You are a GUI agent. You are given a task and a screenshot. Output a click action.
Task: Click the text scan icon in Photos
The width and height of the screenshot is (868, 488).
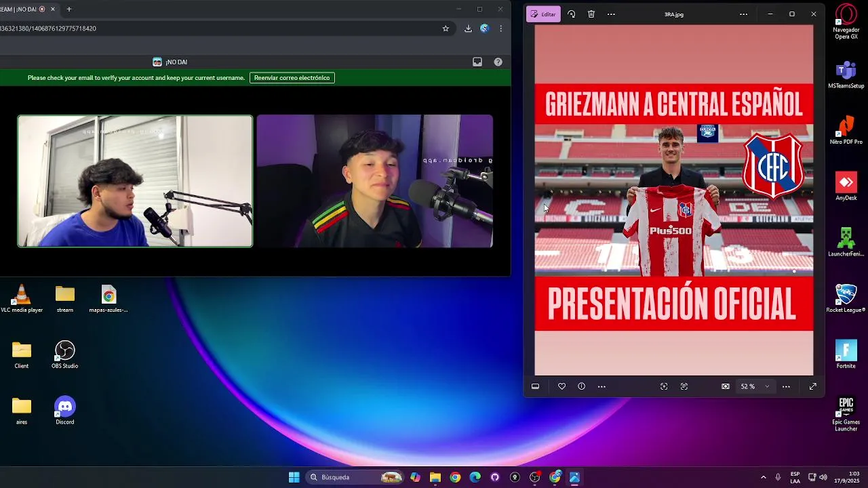point(684,386)
